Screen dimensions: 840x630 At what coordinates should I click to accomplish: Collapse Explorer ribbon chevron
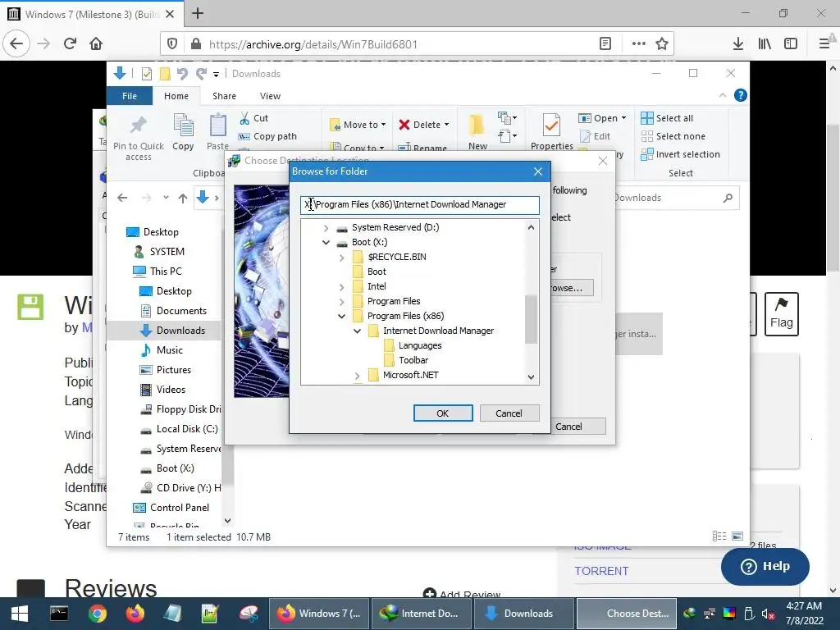[x=723, y=95]
